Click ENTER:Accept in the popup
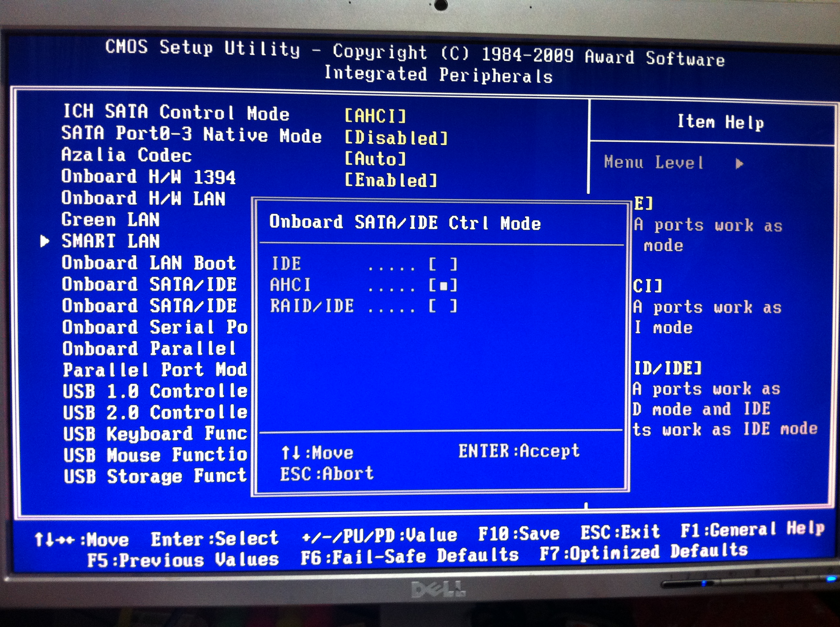Image resolution: width=840 pixels, height=627 pixels. click(519, 451)
